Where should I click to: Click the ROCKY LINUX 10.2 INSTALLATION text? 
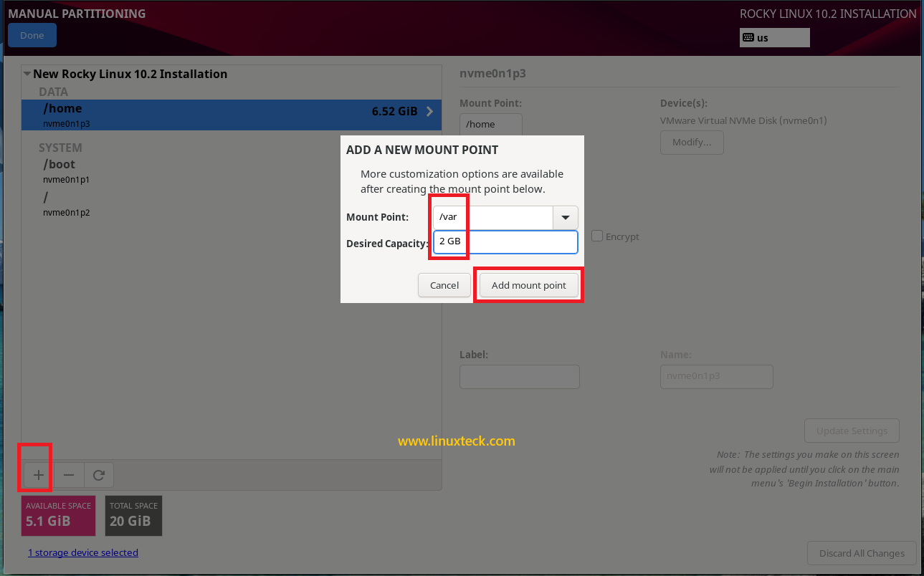828,14
